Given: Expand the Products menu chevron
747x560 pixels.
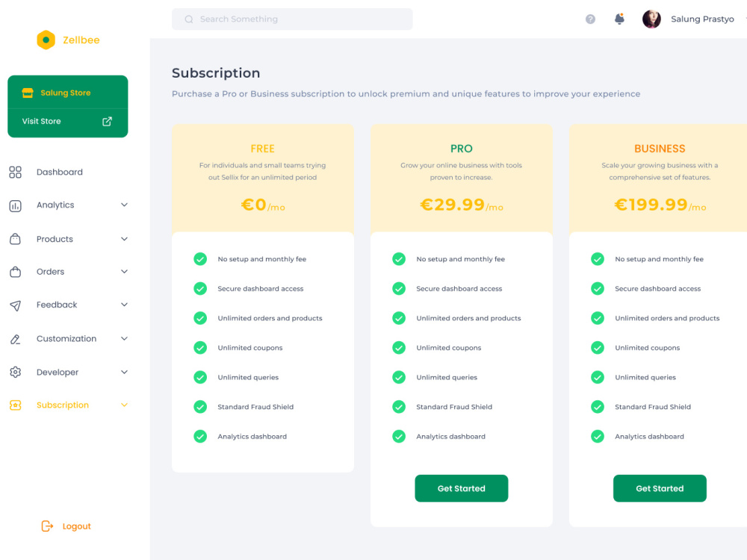Looking at the screenshot, I should tap(124, 239).
